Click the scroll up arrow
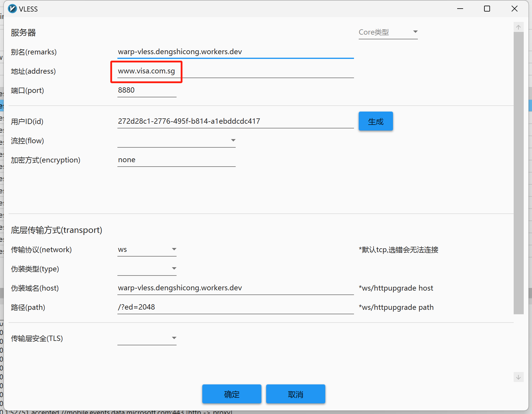The image size is (532, 414). click(518, 27)
